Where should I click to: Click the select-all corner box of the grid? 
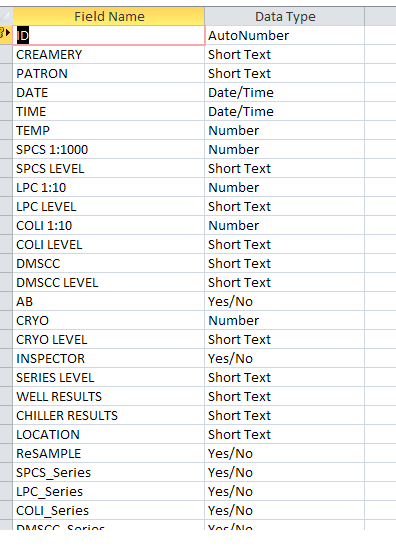coord(6,16)
